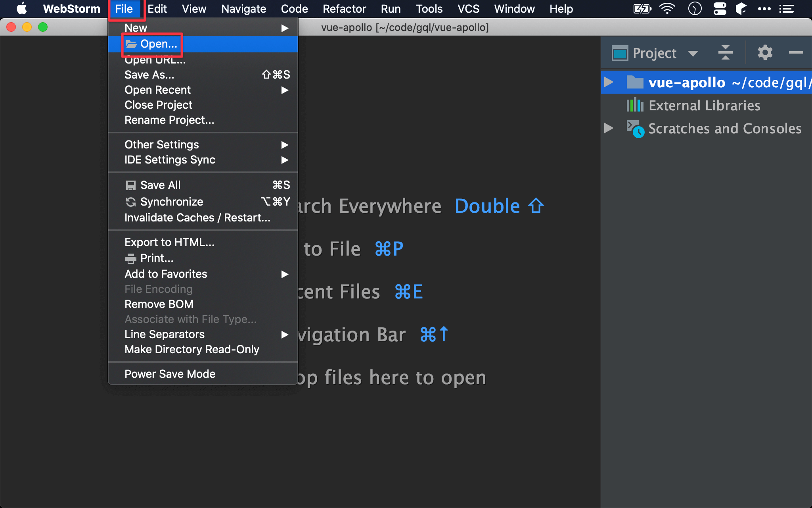Click the Print printer icon
Screen dimensions: 812x508
[x=130, y=259]
